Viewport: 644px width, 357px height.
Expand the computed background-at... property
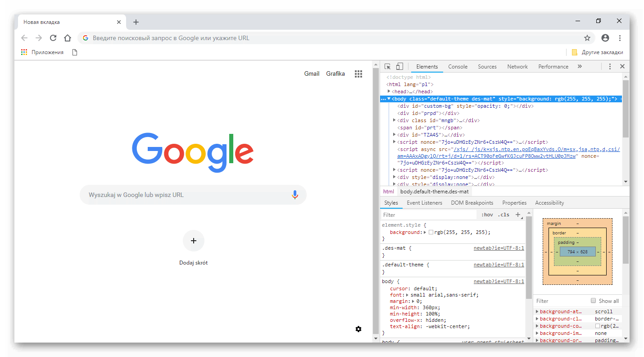click(537, 311)
